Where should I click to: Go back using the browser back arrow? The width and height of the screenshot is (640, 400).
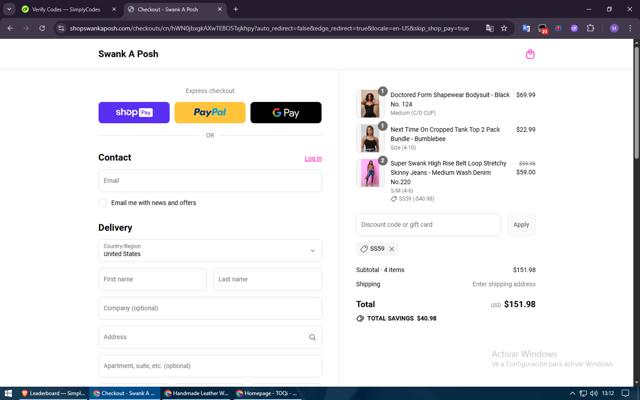10,28
